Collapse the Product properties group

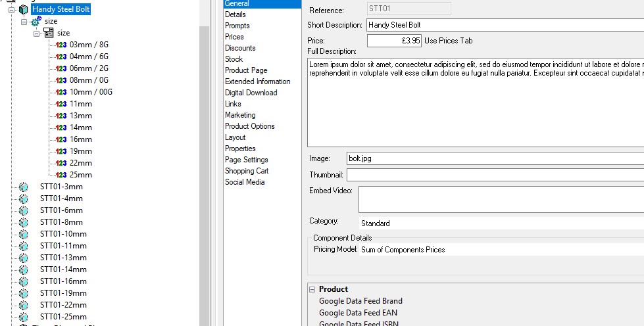pos(312,289)
